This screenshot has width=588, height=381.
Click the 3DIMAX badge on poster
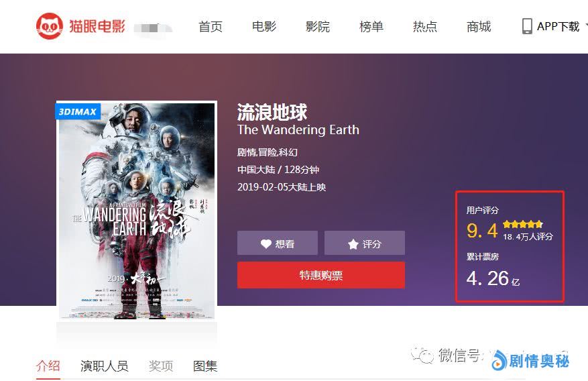tap(78, 111)
